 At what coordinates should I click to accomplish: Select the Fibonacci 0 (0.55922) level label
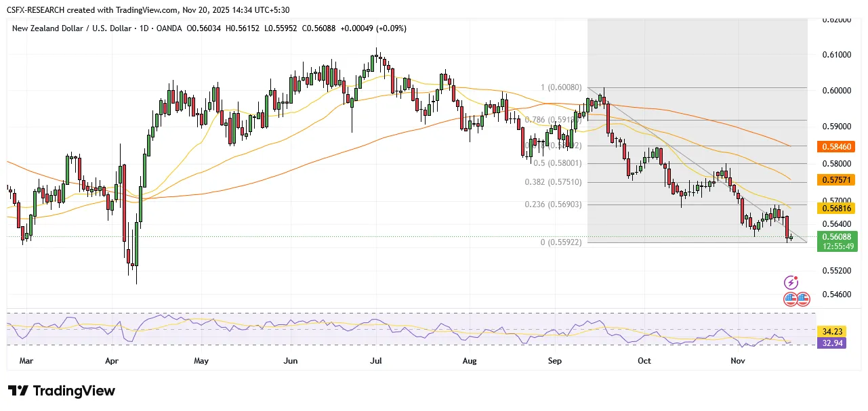pyautogui.click(x=560, y=242)
